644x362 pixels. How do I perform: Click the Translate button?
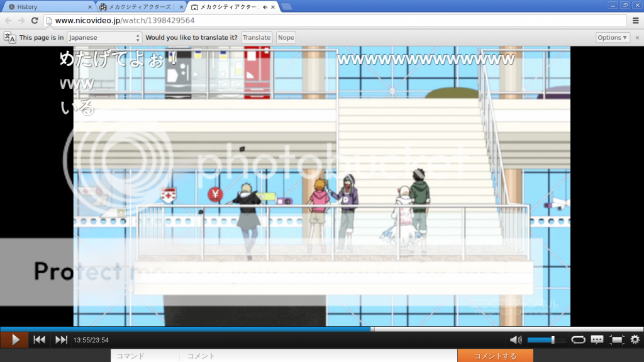pyautogui.click(x=257, y=38)
